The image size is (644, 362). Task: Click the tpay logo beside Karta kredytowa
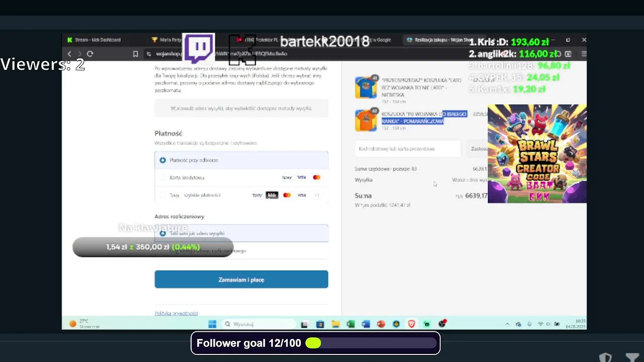(x=287, y=177)
